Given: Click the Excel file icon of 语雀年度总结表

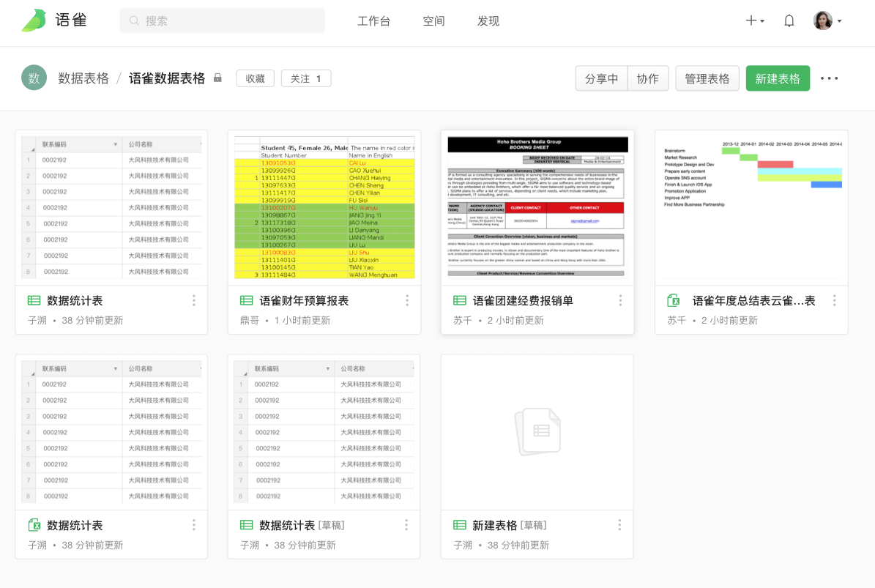Looking at the screenshot, I should (x=674, y=301).
